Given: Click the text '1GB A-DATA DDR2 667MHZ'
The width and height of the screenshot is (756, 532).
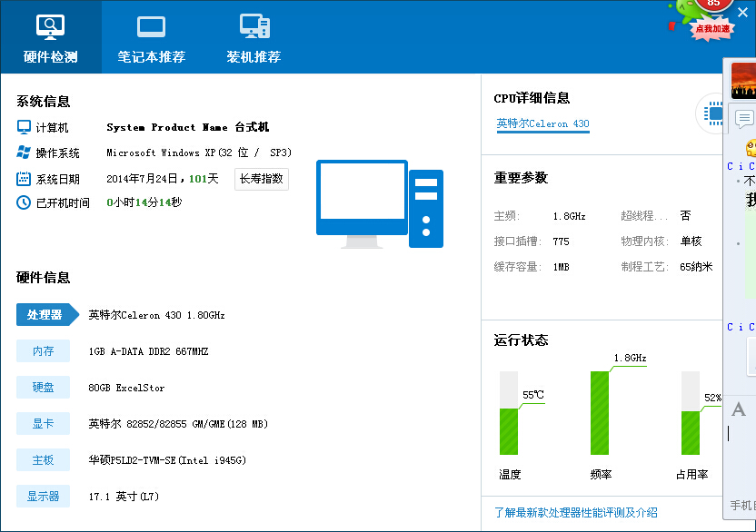Looking at the screenshot, I should (148, 351).
